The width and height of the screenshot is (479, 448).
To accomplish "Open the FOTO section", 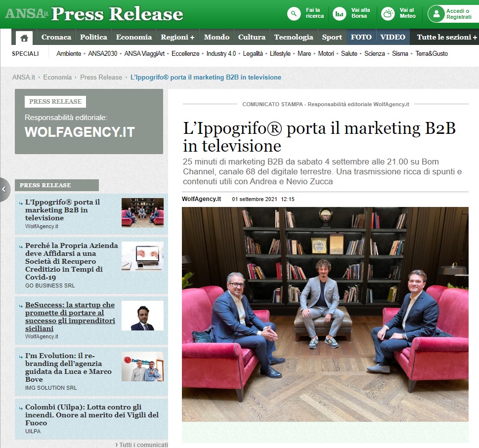I will point(361,37).
